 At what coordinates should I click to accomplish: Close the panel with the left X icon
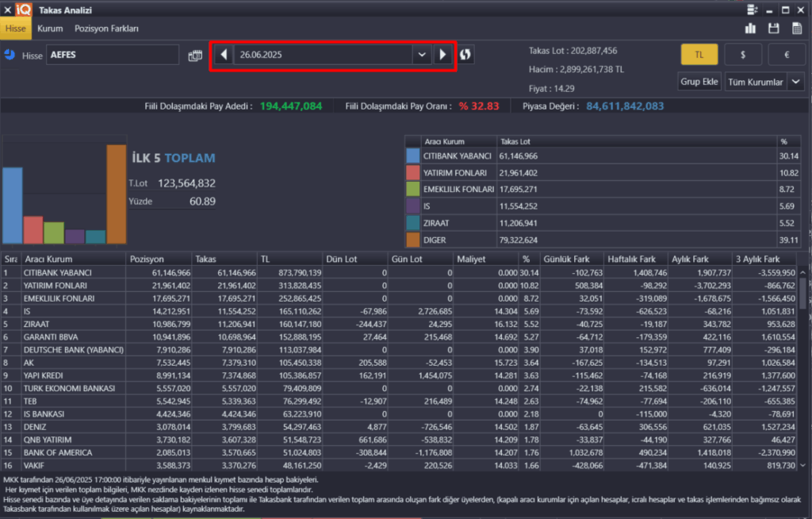pos(7,10)
